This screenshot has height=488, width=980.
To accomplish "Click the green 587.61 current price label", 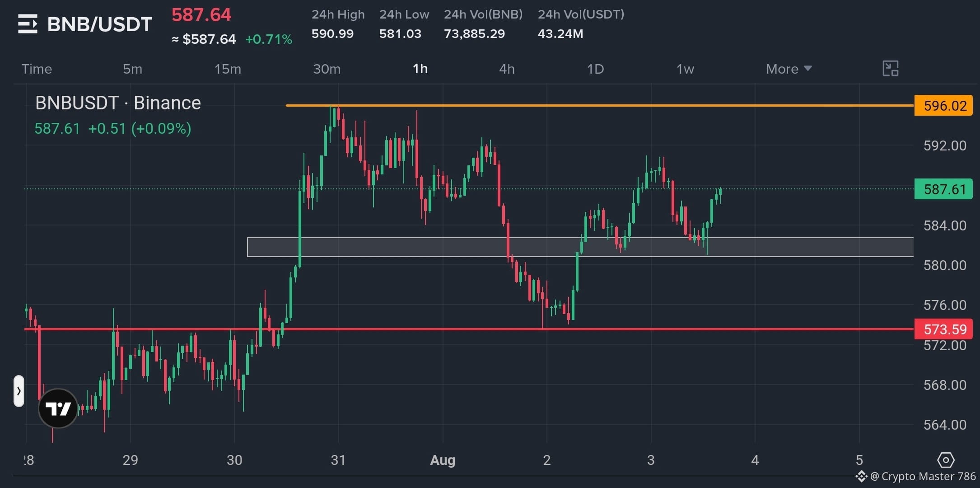I will pos(943,189).
